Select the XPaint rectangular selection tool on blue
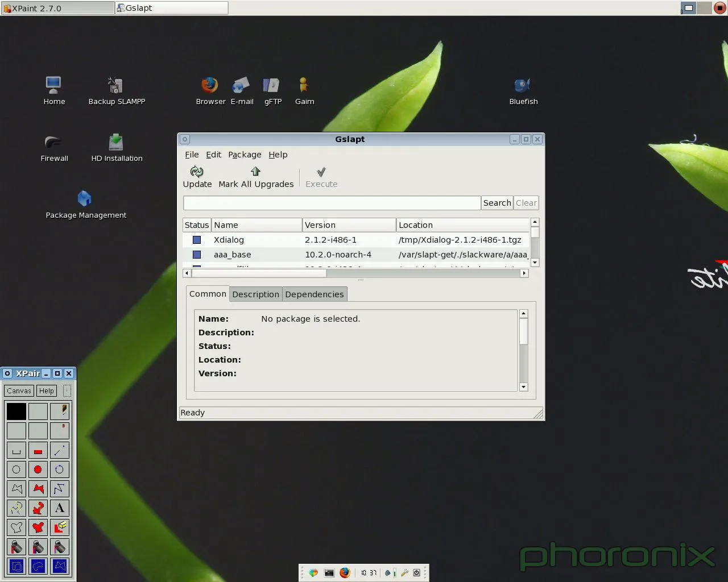Screen dimensions: 728x582 pos(16,566)
